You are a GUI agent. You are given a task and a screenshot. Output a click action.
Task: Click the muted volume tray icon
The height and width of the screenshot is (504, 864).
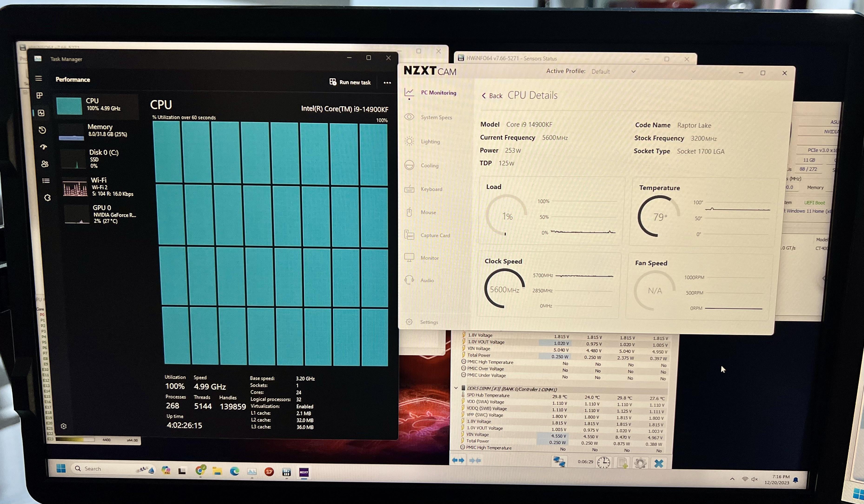tap(754, 479)
